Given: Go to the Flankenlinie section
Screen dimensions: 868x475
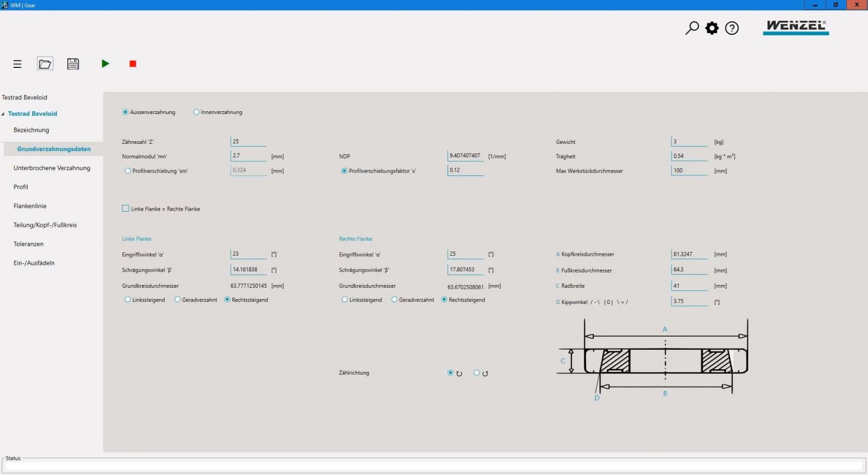Looking at the screenshot, I should point(30,206).
